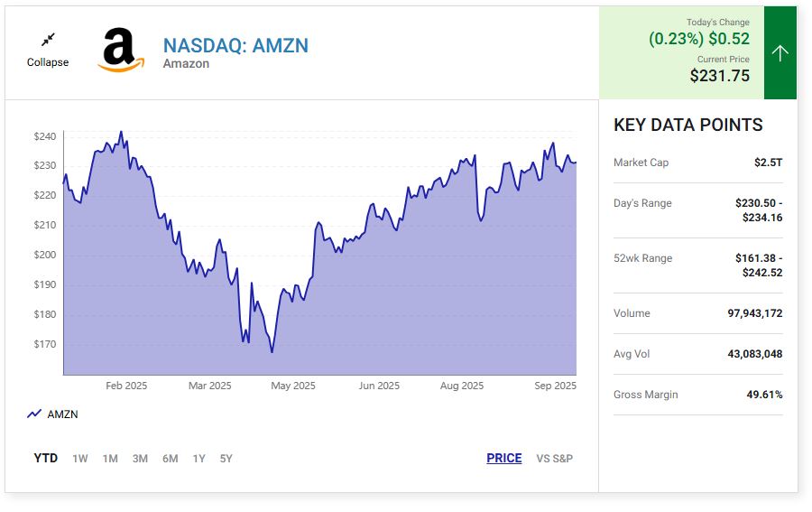Toggle chart to VS S&P comparison

pos(554,459)
